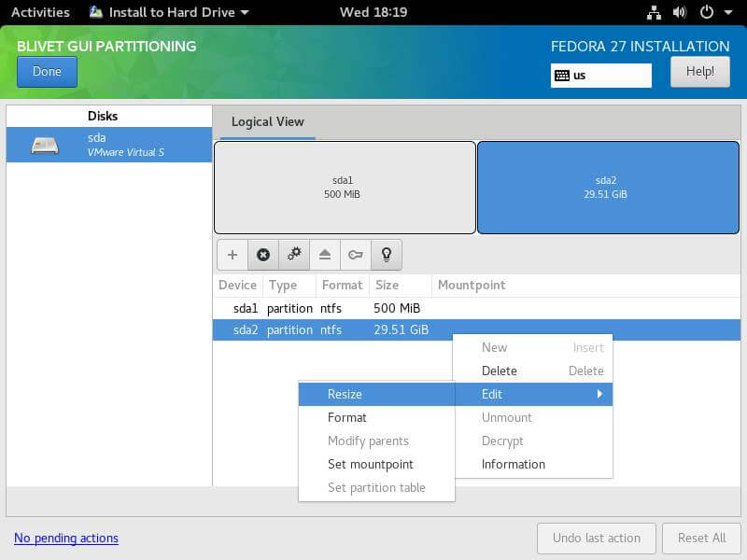Open Activities overview
The height and width of the screenshot is (560, 747).
pos(40,12)
